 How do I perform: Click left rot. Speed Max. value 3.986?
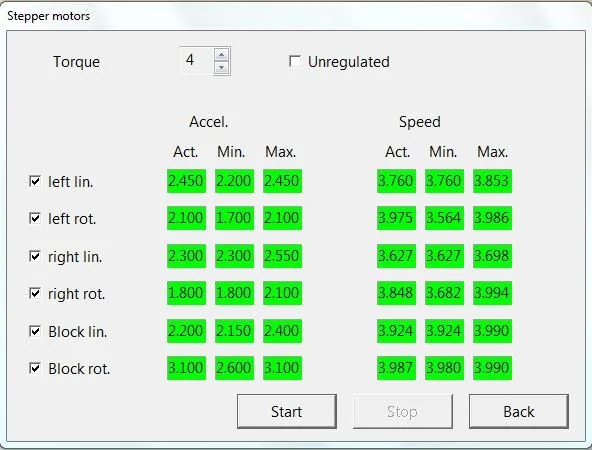click(492, 218)
